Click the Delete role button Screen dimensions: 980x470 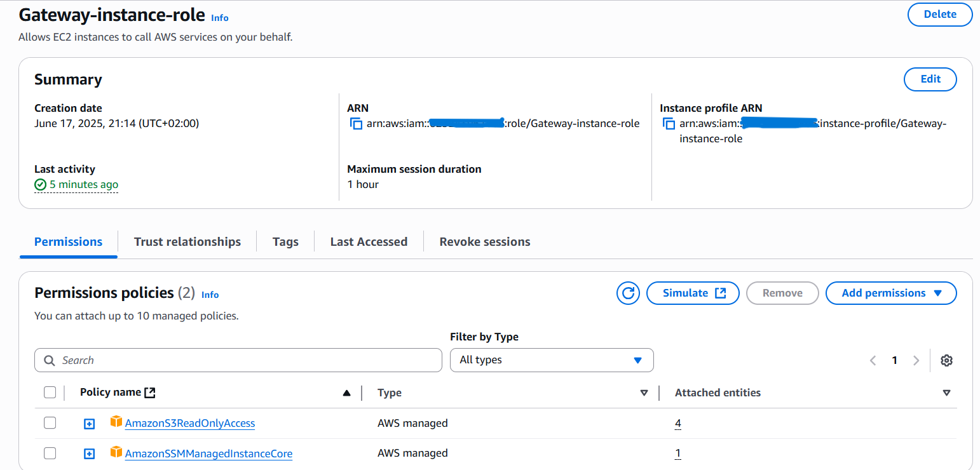tap(940, 15)
